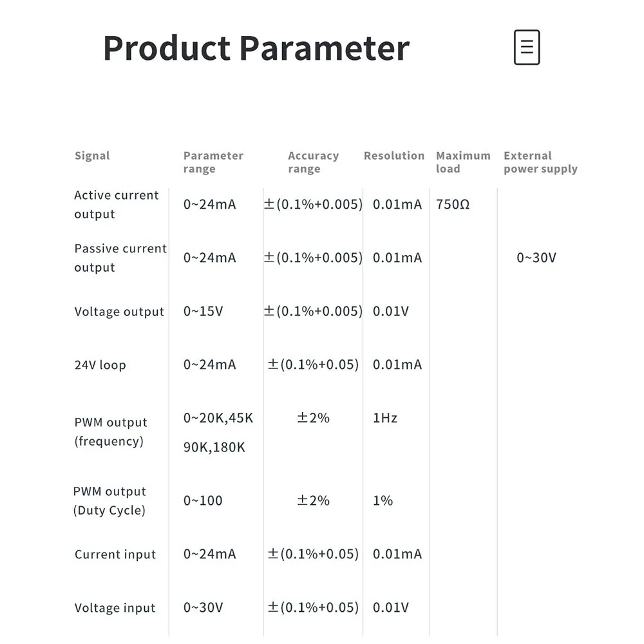Click the document list icon beside the title
The image size is (644, 644).
526,48
